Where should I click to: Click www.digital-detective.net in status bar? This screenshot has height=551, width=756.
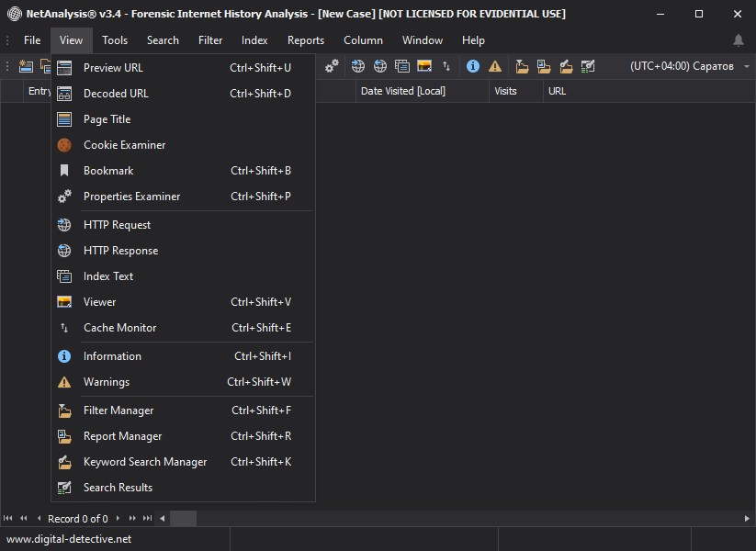[x=69, y=539]
